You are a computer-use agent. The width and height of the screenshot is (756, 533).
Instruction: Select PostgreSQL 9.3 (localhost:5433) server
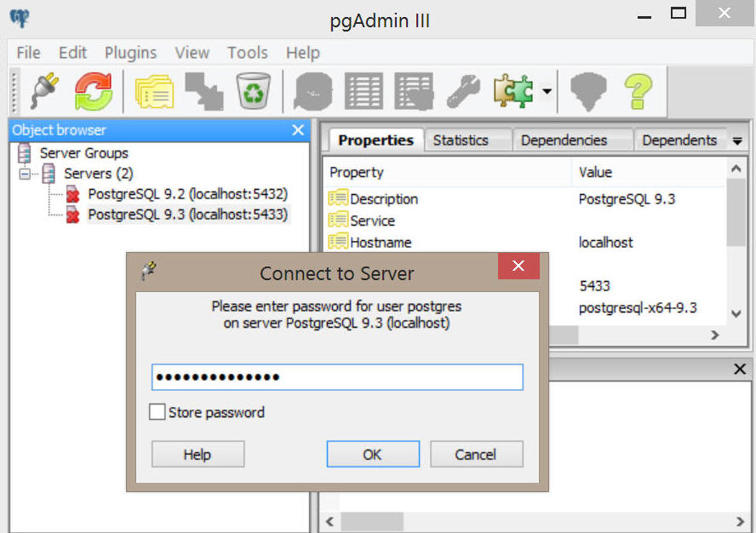point(188,215)
